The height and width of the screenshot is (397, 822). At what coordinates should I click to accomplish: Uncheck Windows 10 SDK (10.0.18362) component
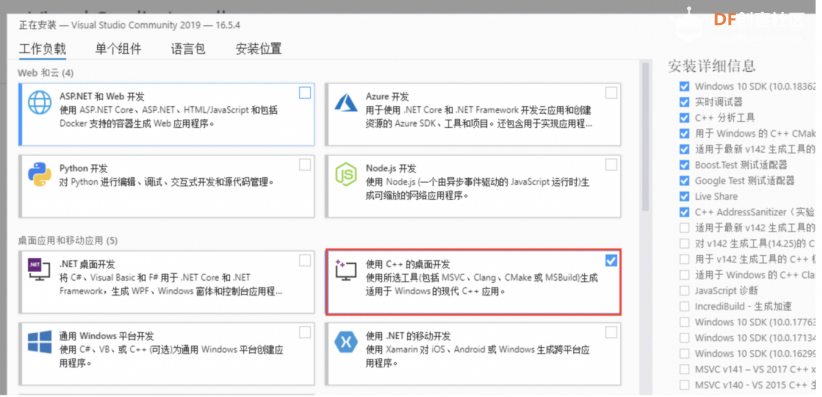(684, 86)
